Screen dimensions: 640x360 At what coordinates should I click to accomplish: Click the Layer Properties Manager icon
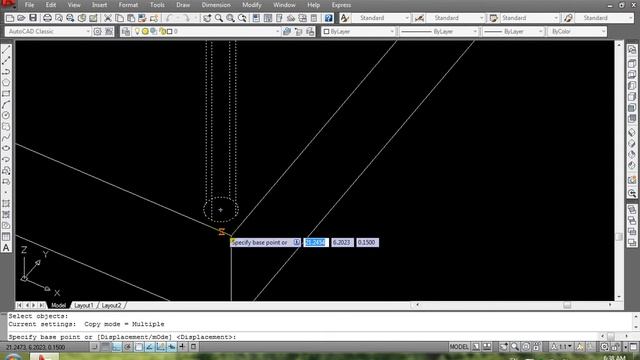click(126, 31)
